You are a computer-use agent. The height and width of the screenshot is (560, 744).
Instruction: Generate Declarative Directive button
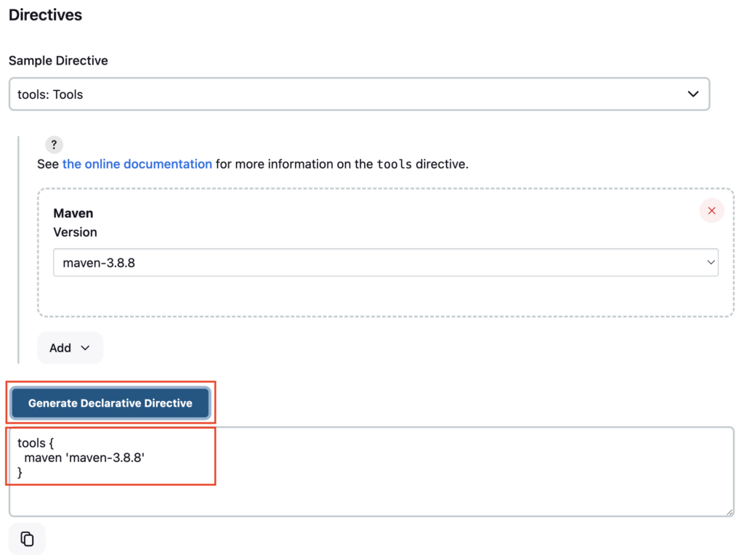(110, 403)
